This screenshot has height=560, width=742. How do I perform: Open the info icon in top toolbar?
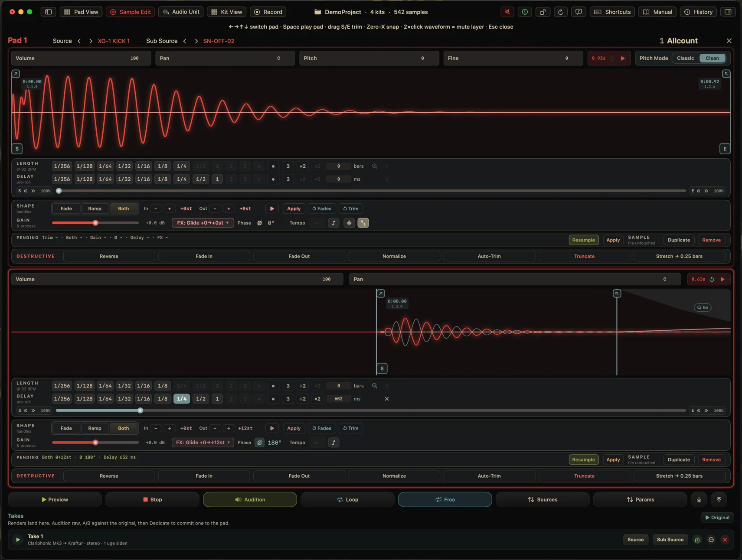525,12
